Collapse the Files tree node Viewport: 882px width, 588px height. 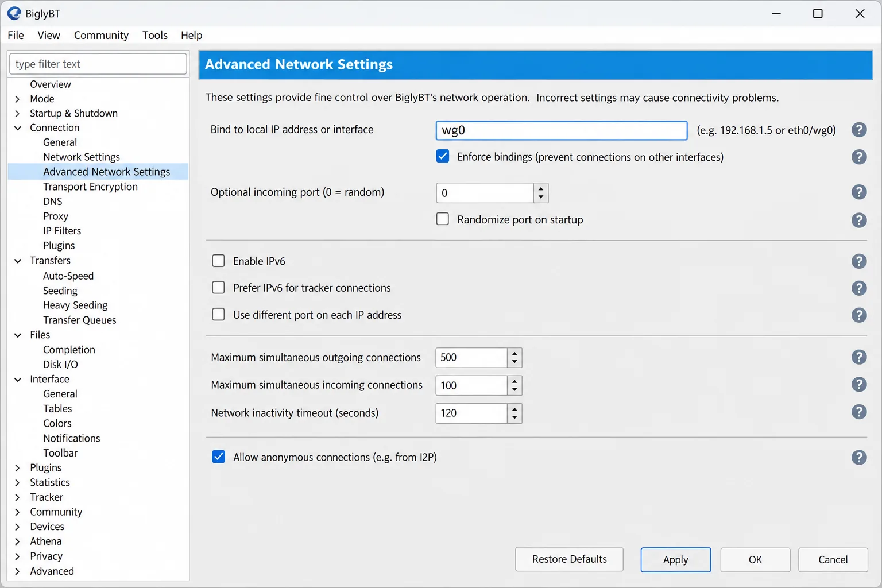click(x=17, y=335)
